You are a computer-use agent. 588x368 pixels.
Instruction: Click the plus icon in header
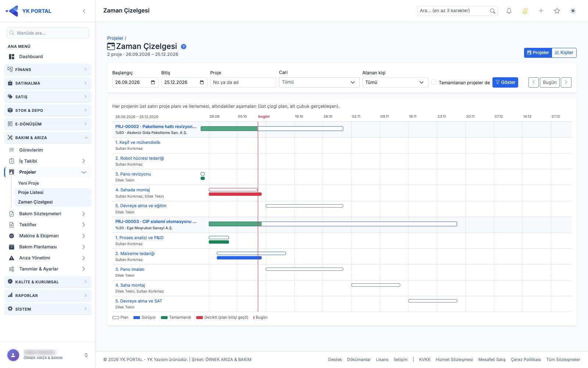coord(541,11)
